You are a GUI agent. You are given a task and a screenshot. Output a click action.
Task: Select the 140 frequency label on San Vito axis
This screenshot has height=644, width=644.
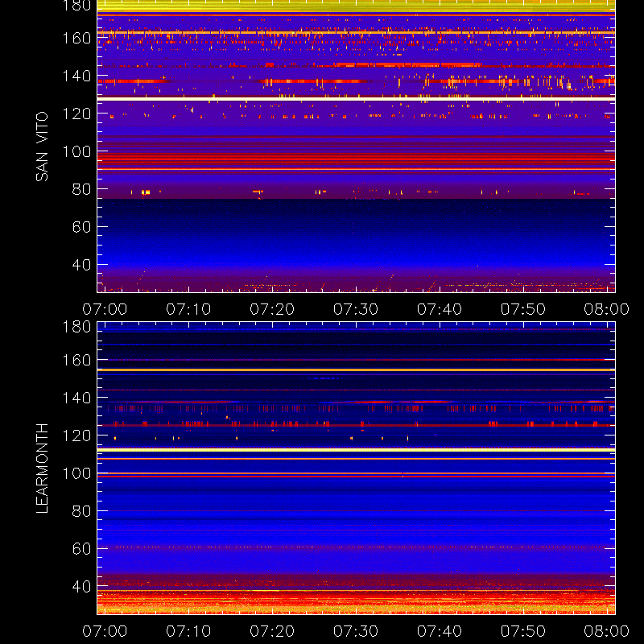coord(76,76)
